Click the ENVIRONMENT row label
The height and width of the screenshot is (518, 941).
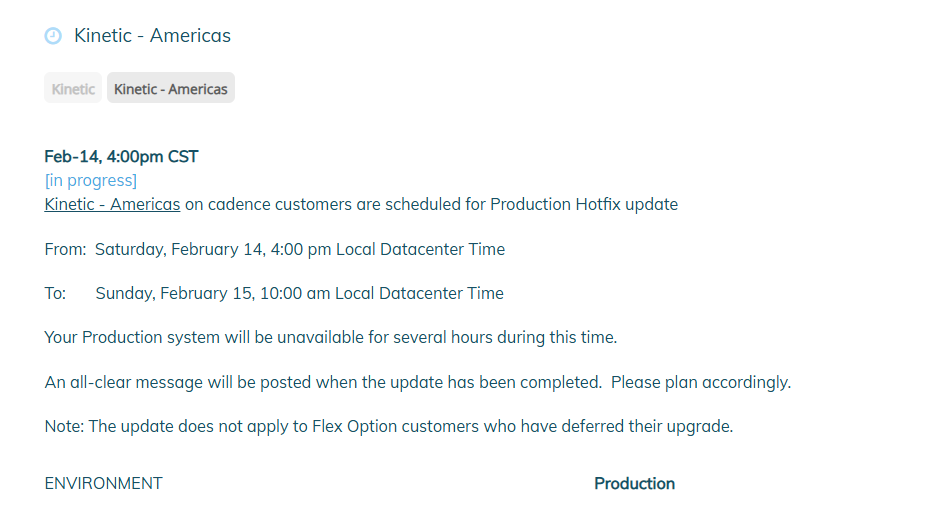pyautogui.click(x=103, y=484)
